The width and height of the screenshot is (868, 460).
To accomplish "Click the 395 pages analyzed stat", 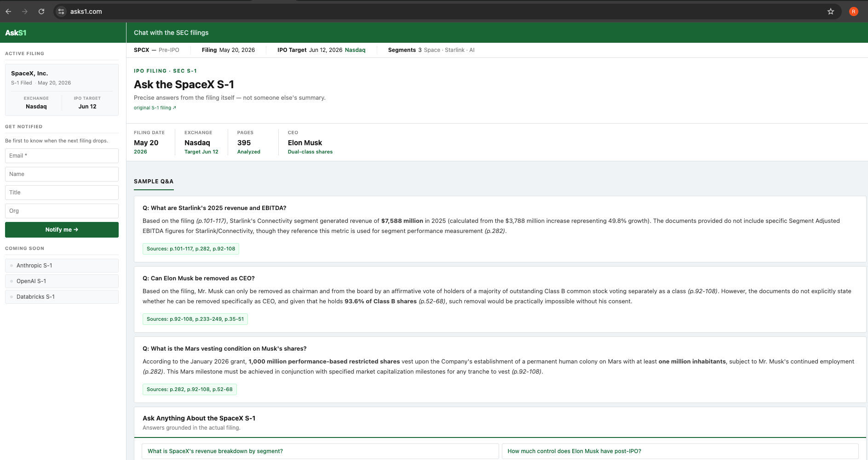I will tap(249, 142).
